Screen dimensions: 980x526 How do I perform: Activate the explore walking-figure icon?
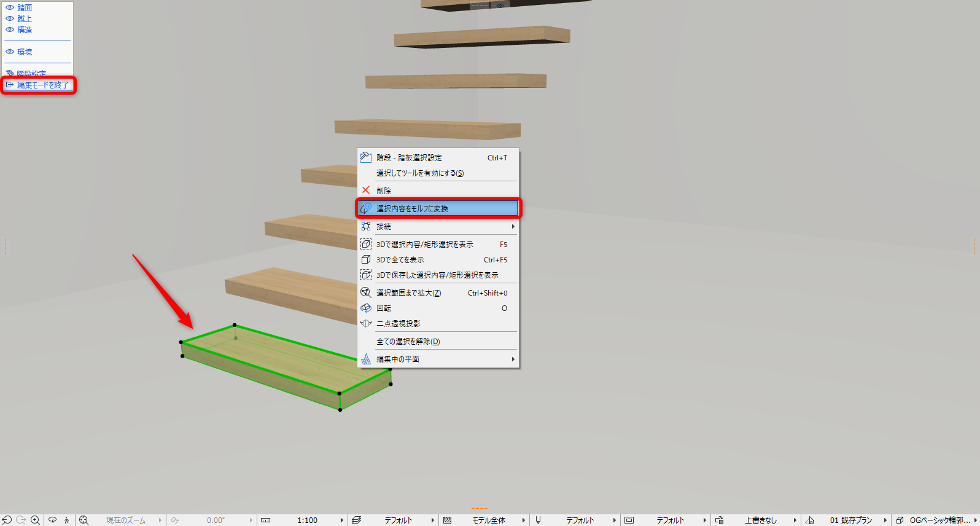click(67, 520)
